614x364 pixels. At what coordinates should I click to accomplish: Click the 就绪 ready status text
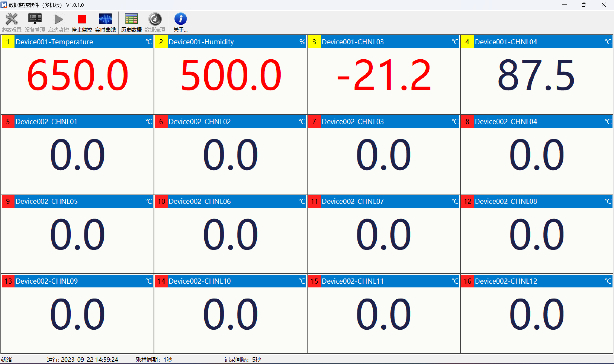[x=6, y=360]
